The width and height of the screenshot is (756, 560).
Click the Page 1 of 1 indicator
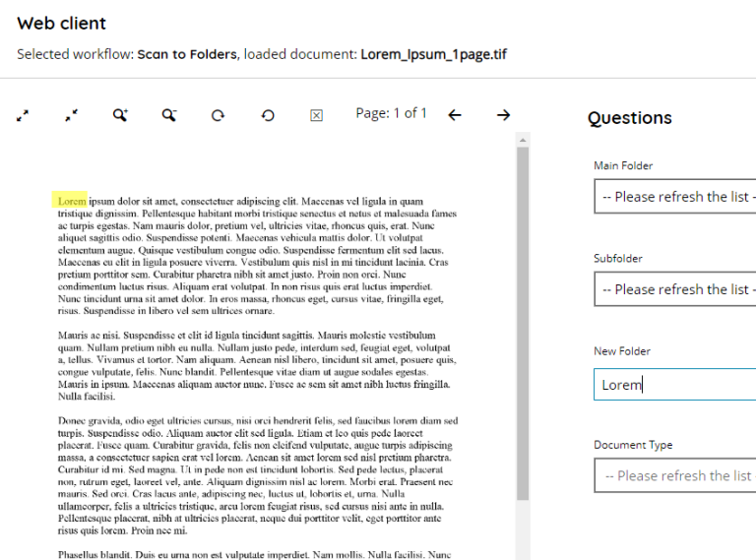pos(391,113)
